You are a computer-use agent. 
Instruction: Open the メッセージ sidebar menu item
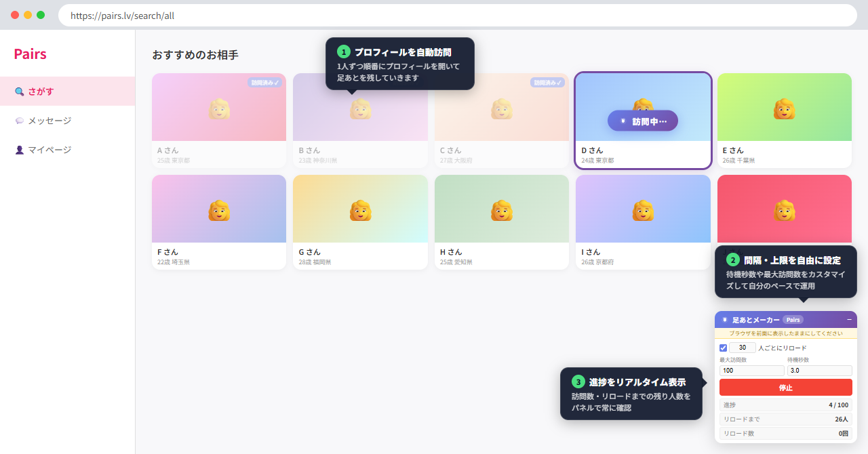point(49,121)
